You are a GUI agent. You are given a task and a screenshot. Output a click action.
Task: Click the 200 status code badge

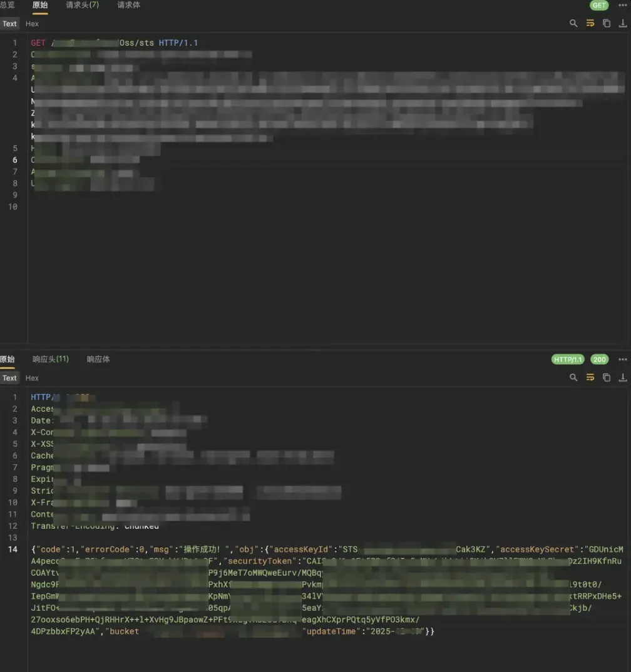(600, 360)
